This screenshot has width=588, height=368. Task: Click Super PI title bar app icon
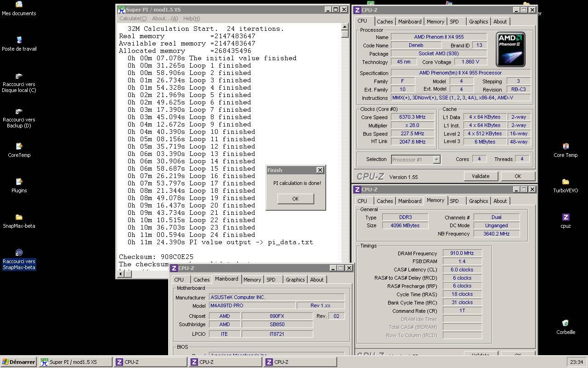pos(121,9)
